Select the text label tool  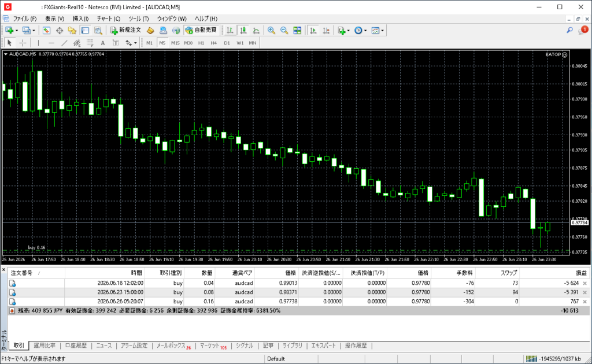(x=103, y=43)
